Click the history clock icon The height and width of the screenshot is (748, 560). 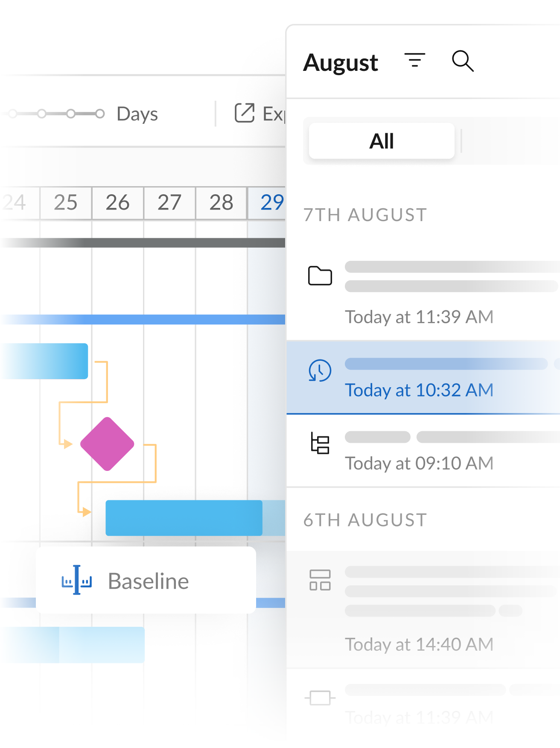pos(320,371)
